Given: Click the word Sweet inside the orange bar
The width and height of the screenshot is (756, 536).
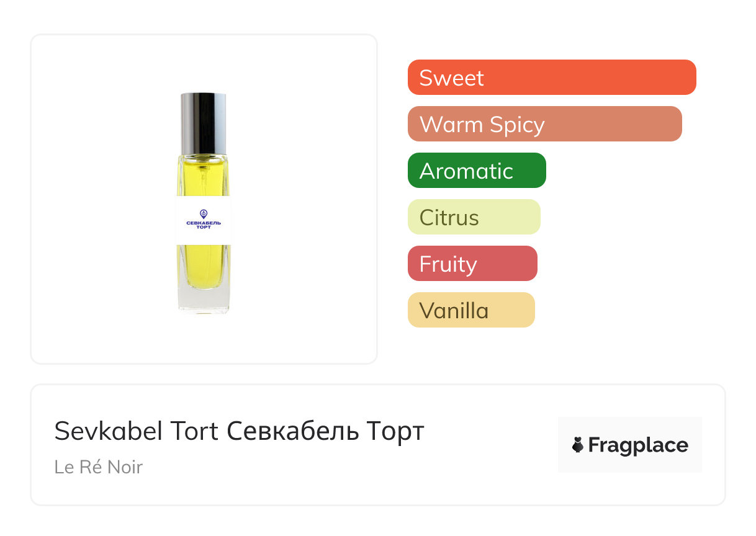Looking at the screenshot, I should click(x=451, y=78).
